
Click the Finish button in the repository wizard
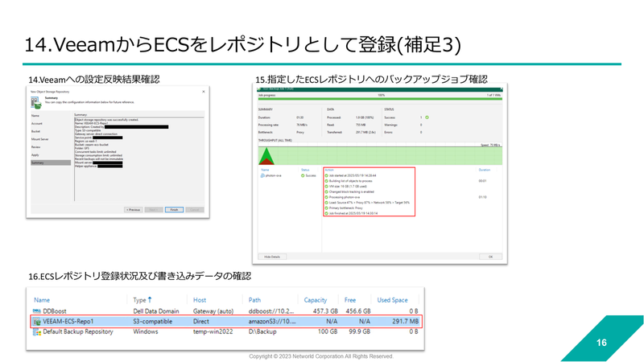tap(174, 210)
